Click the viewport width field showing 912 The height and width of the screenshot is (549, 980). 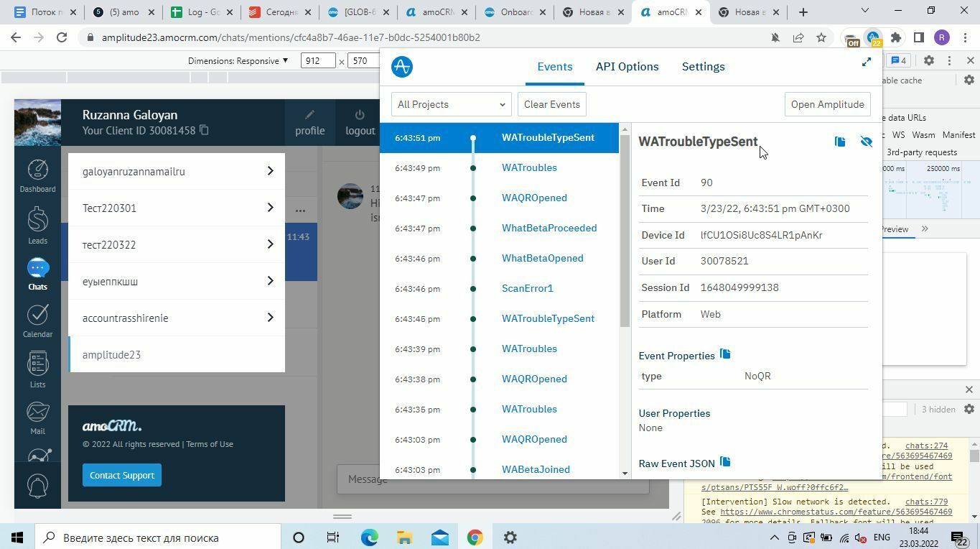[x=319, y=61]
